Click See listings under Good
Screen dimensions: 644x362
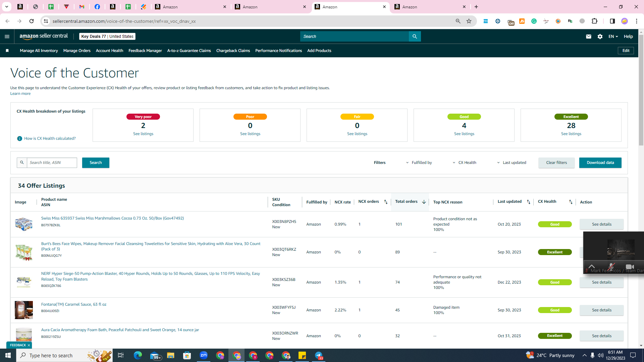point(464,134)
